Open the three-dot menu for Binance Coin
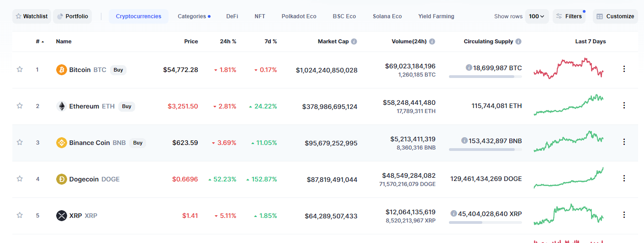The image size is (644, 243). tap(624, 142)
